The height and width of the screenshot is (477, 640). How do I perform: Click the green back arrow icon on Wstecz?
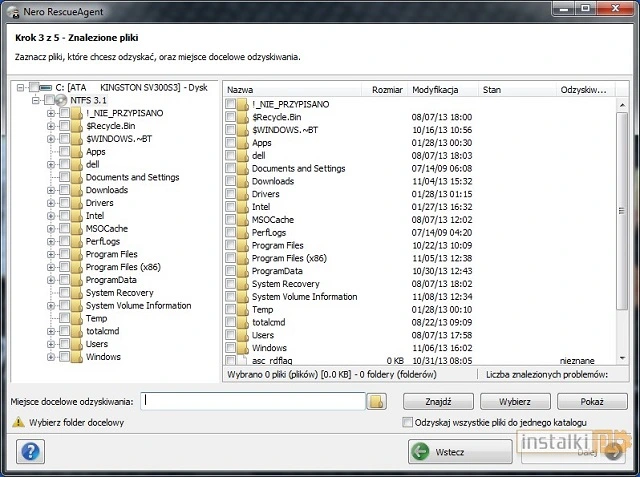420,452
